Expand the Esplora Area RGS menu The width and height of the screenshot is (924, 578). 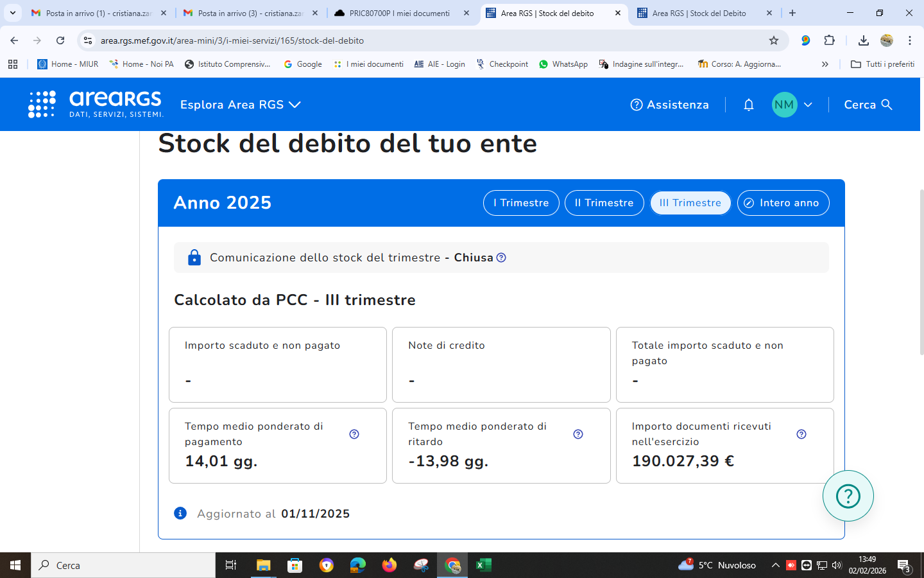point(240,105)
